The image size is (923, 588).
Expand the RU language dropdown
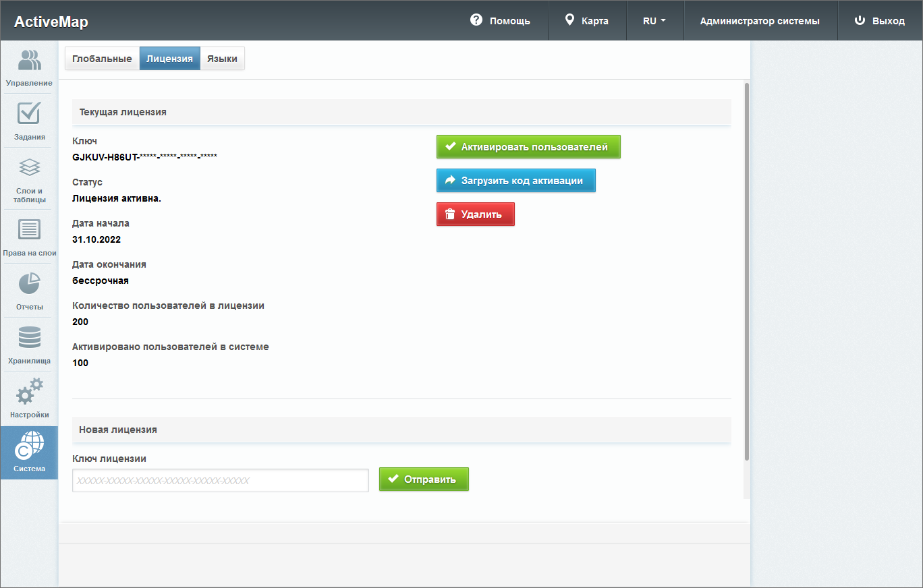[654, 21]
